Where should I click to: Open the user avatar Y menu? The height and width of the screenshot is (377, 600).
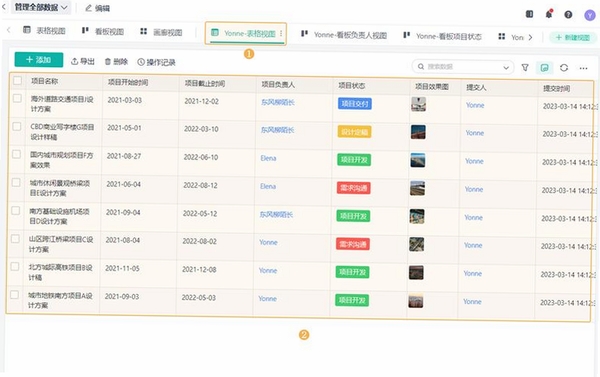coord(590,15)
